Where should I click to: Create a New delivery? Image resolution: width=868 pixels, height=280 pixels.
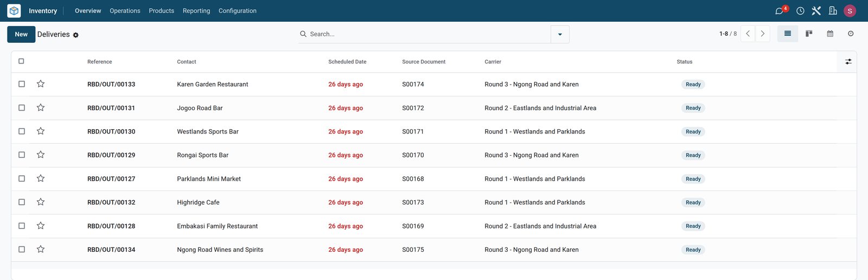21,34
